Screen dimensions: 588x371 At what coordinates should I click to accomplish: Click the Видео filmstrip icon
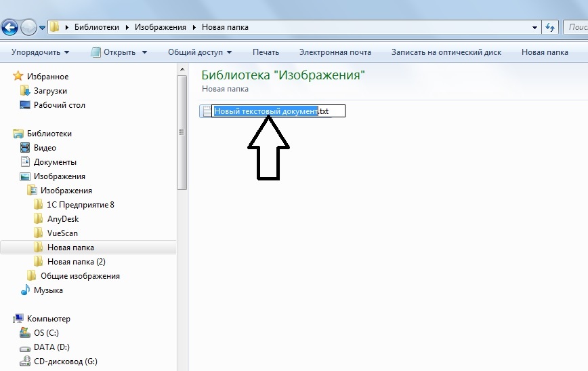[25, 148]
